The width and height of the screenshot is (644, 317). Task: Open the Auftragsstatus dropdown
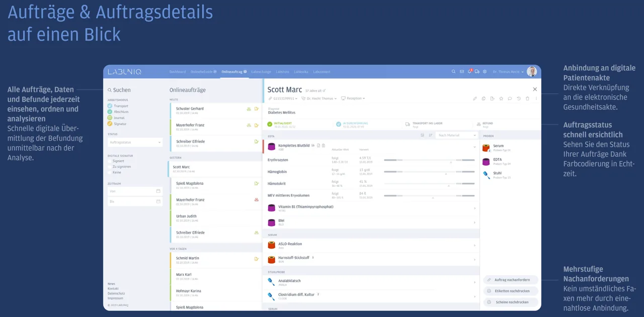pos(135,143)
